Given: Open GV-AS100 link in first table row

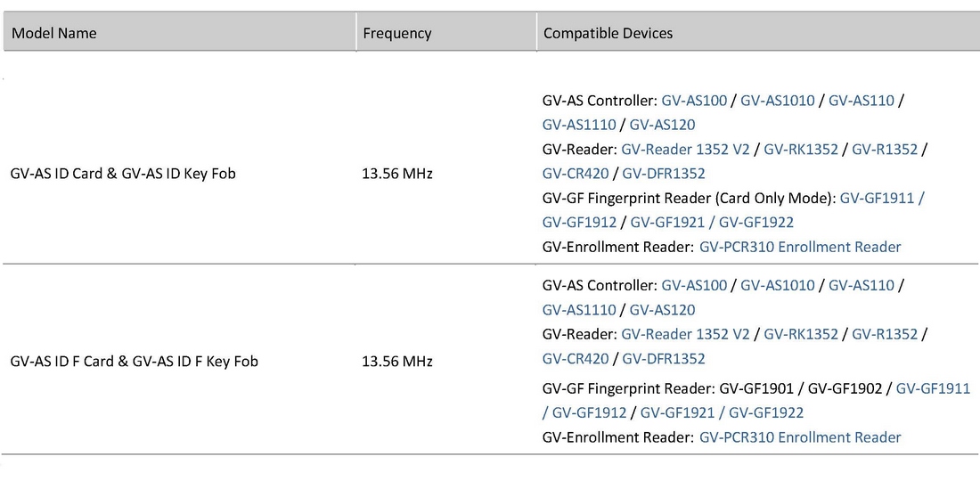Looking at the screenshot, I should pos(694,101).
